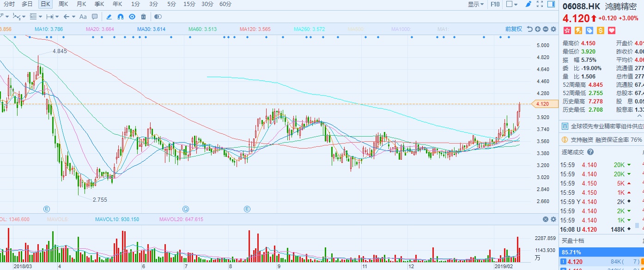Click the red heart favorite icon
The width and height of the screenshot is (644, 270).
612,30
